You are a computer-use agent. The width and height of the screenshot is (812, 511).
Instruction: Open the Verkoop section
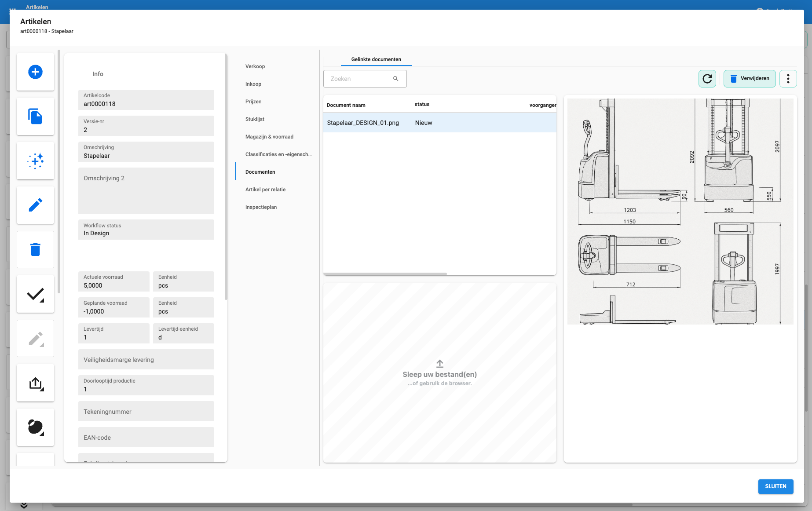(x=255, y=66)
